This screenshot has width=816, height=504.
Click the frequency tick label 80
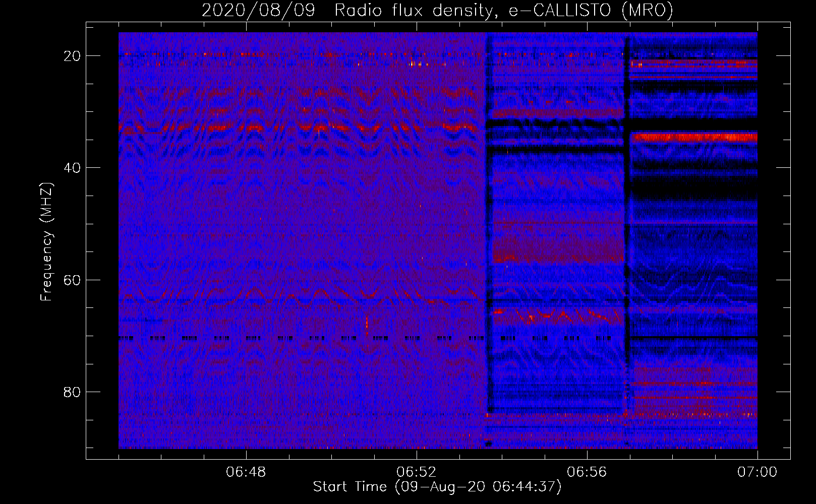click(x=73, y=392)
